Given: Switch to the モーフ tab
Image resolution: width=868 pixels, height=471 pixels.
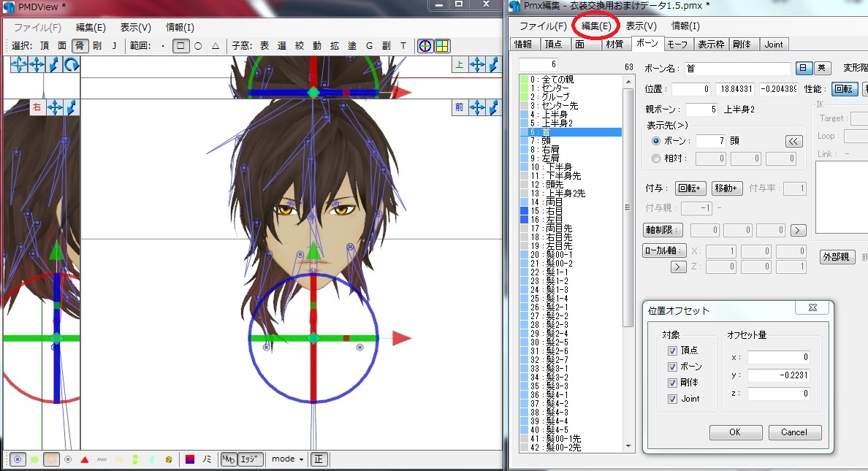Looking at the screenshot, I should [x=677, y=45].
